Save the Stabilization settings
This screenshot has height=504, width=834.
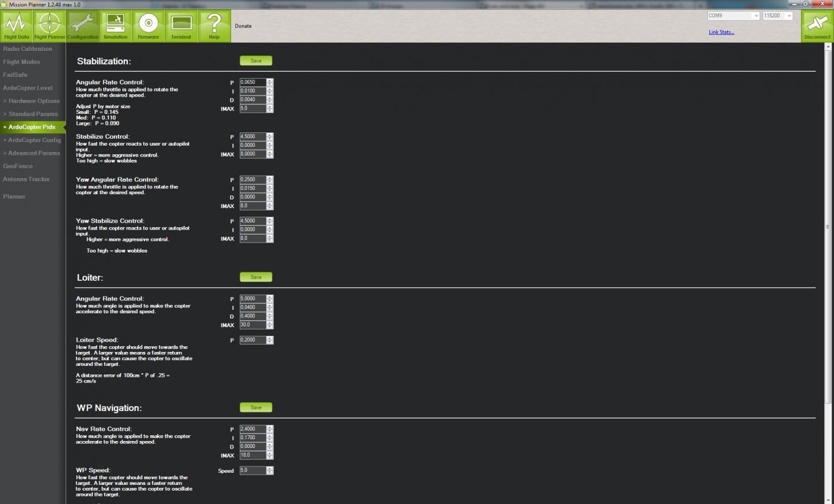click(256, 61)
